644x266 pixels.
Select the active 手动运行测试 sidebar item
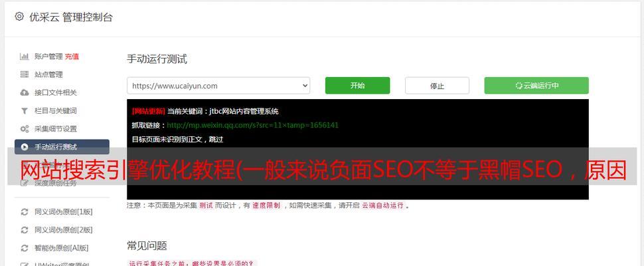(62, 147)
